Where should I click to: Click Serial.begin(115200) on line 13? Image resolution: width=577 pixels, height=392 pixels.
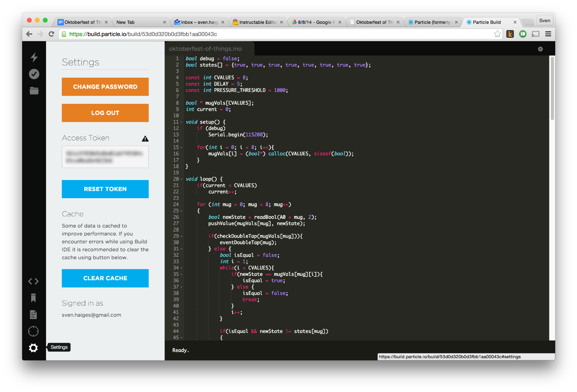click(x=238, y=135)
